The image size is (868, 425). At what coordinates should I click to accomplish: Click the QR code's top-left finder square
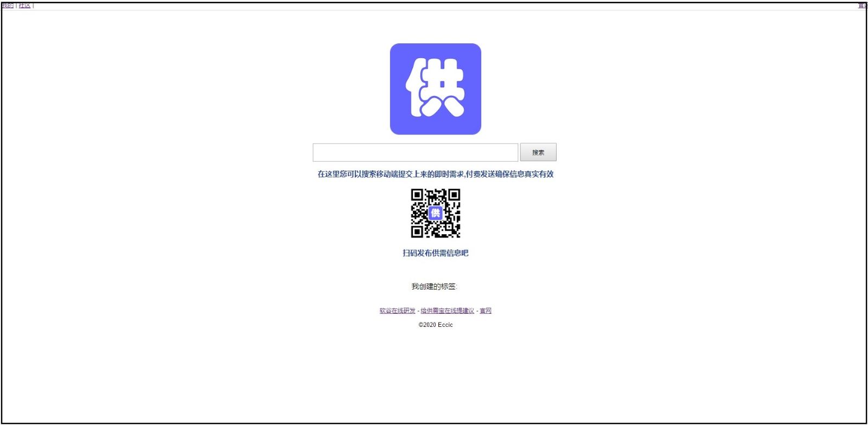[x=417, y=195]
